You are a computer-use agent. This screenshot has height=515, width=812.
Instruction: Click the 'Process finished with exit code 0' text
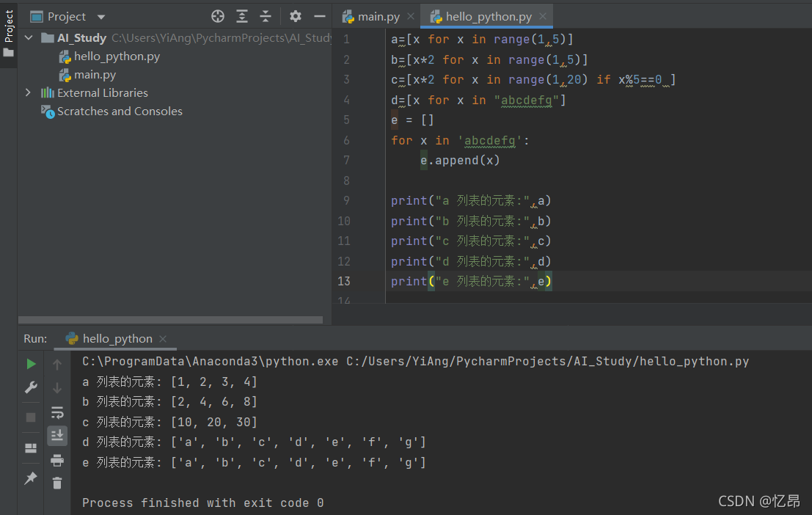pyautogui.click(x=203, y=503)
